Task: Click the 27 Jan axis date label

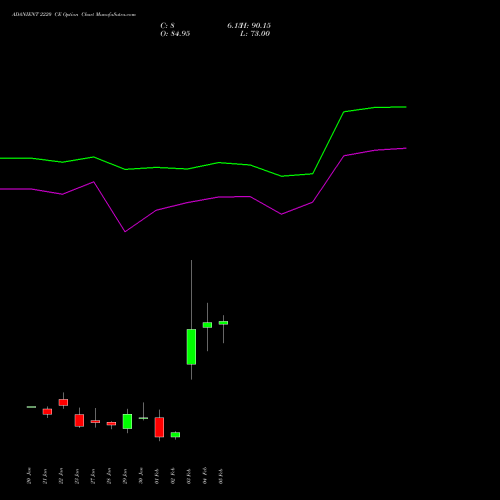Action: [x=93, y=476]
